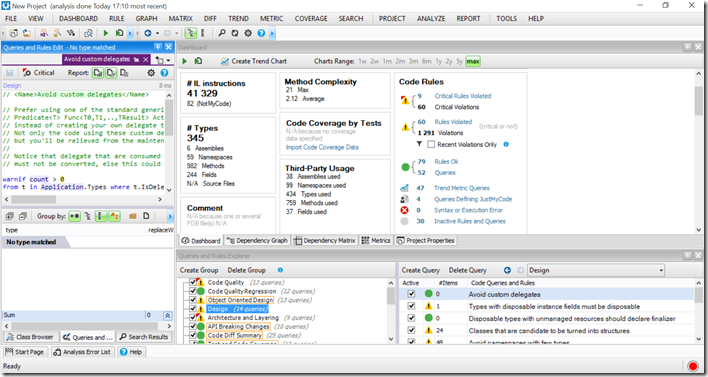Screen dimensions: 708x377
Task: Open the ANALYZE menu
Action: (x=431, y=19)
